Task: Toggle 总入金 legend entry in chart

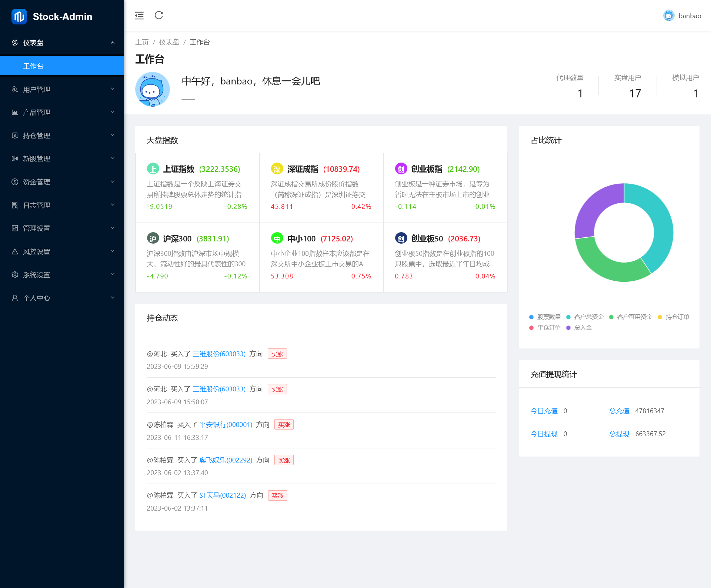Action: pyautogui.click(x=580, y=328)
